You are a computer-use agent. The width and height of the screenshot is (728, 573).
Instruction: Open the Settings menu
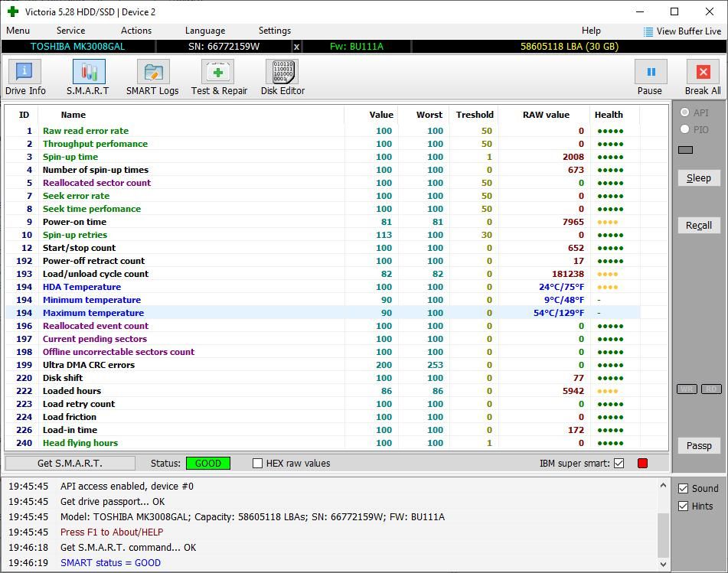(274, 31)
